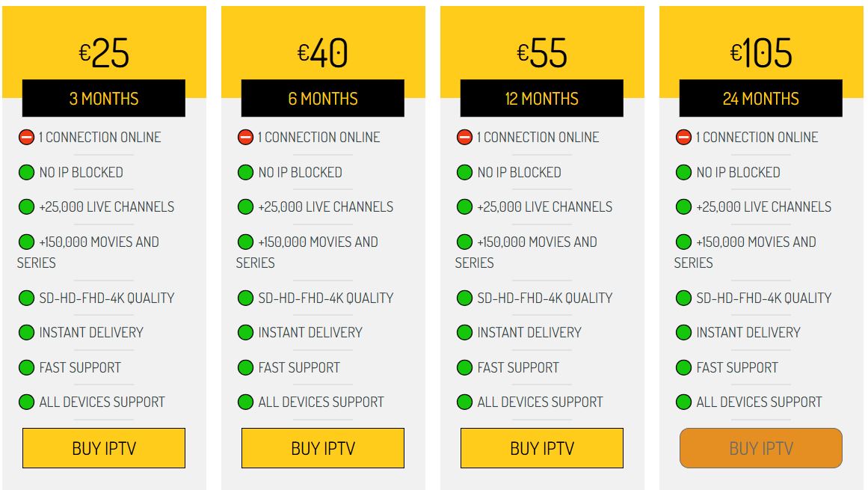Click the red 1 CONNECTION ONLINE icon in 24 Months plan
Viewport: 868px width, 490px height.
click(x=683, y=138)
